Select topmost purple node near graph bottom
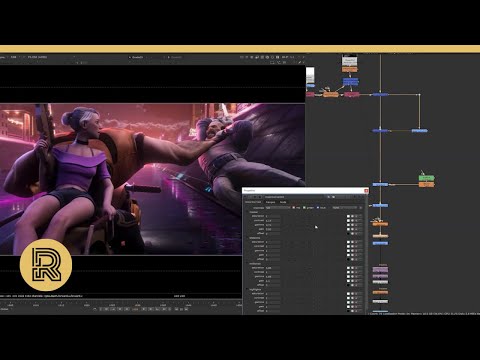Screen dimensions: 480x360 380,269
